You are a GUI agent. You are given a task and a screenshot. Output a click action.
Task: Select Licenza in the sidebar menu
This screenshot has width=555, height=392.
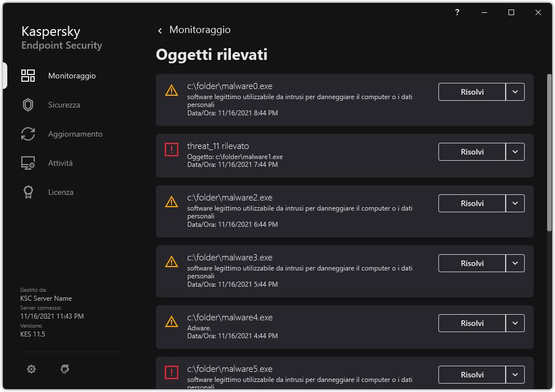61,192
